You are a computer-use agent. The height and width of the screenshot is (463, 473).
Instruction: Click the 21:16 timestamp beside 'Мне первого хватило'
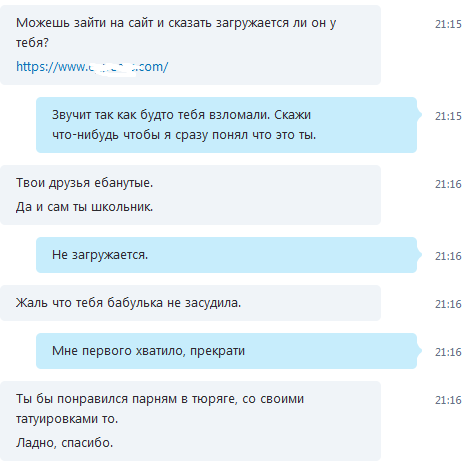tap(448, 352)
